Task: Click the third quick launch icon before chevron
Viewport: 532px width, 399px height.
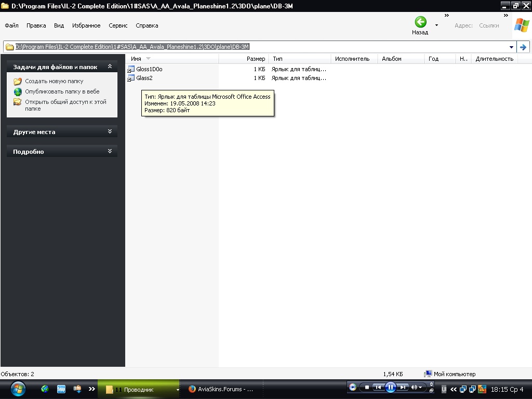Action: point(77,389)
